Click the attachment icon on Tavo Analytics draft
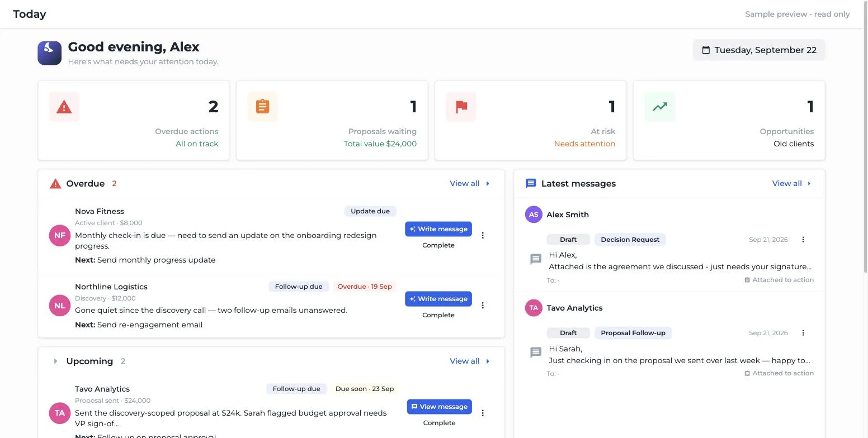 tap(747, 373)
